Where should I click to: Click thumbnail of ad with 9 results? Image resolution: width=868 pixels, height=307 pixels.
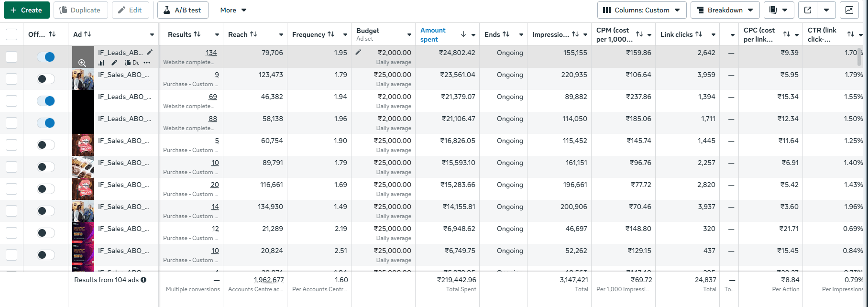[x=83, y=79]
